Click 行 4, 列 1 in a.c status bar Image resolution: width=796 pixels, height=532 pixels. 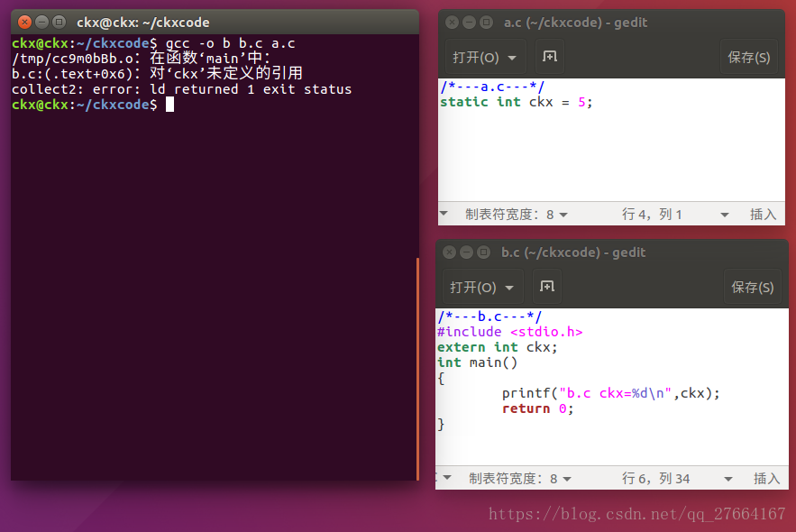pyautogui.click(x=652, y=215)
